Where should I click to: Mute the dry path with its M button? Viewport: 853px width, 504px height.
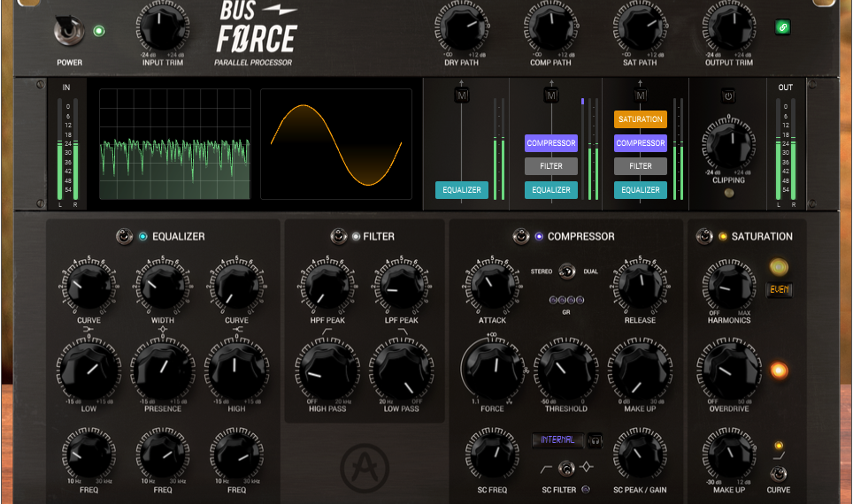tap(462, 95)
